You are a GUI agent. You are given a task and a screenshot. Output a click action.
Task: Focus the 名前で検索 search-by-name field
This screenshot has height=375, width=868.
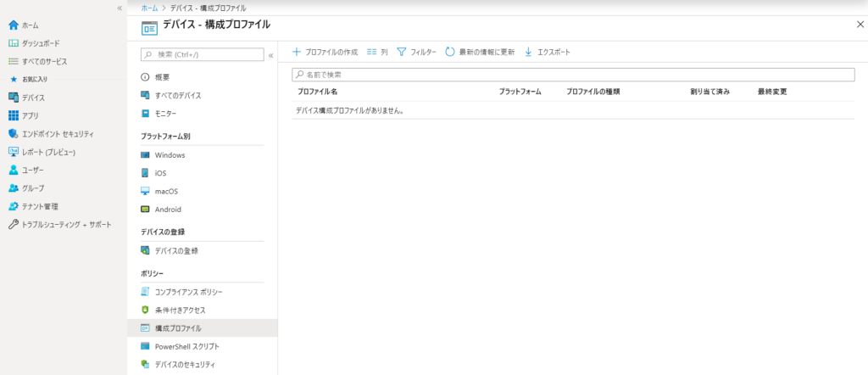click(x=573, y=74)
